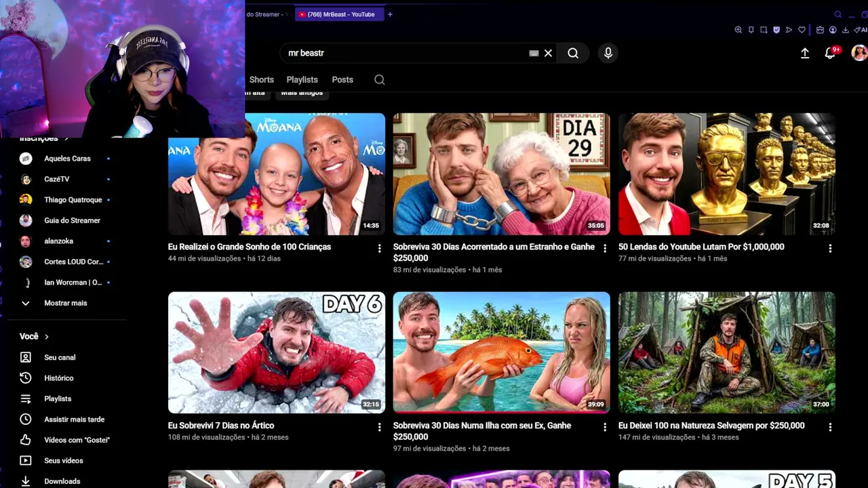Switch to the Shorts tab
The image size is (868, 488).
(x=262, y=80)
